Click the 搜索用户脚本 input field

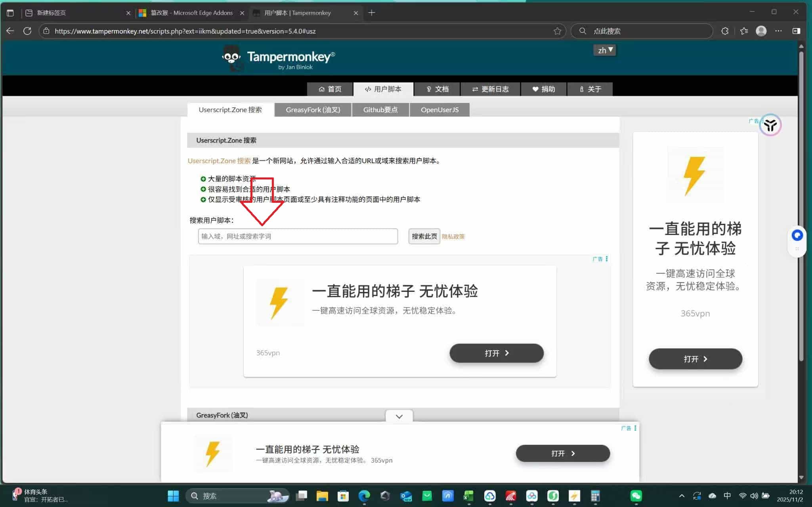click(298, 236)
